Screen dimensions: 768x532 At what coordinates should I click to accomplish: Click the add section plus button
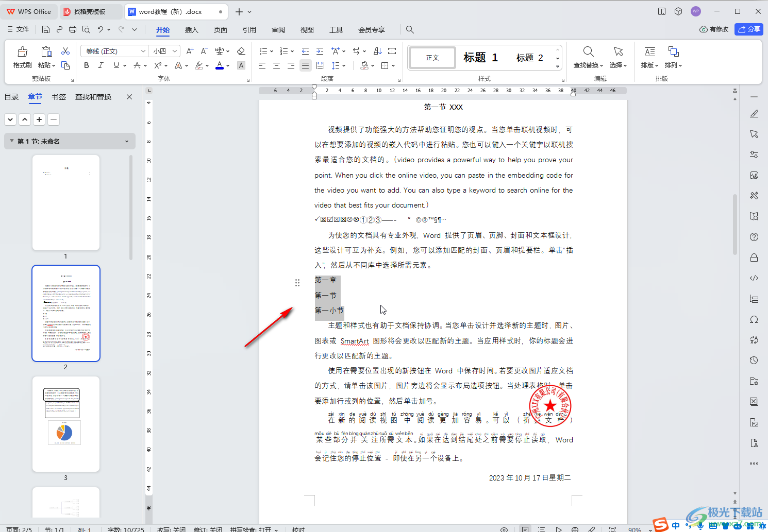point(39,119)
